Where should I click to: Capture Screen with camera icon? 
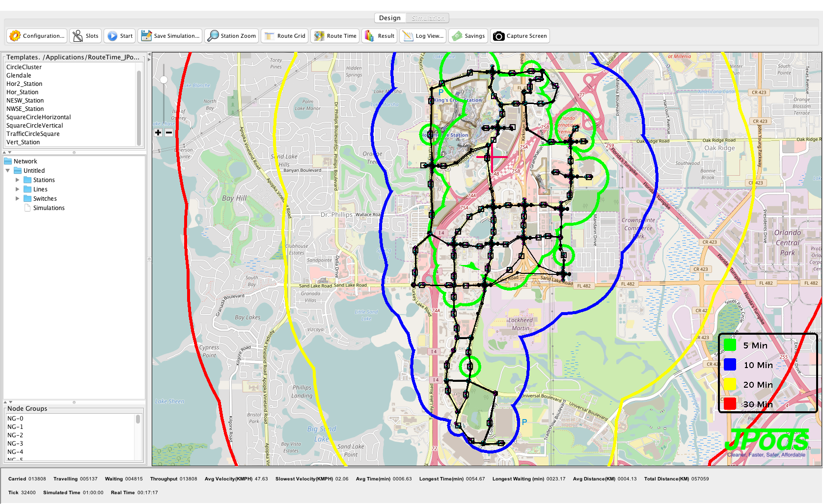[498, 36]
